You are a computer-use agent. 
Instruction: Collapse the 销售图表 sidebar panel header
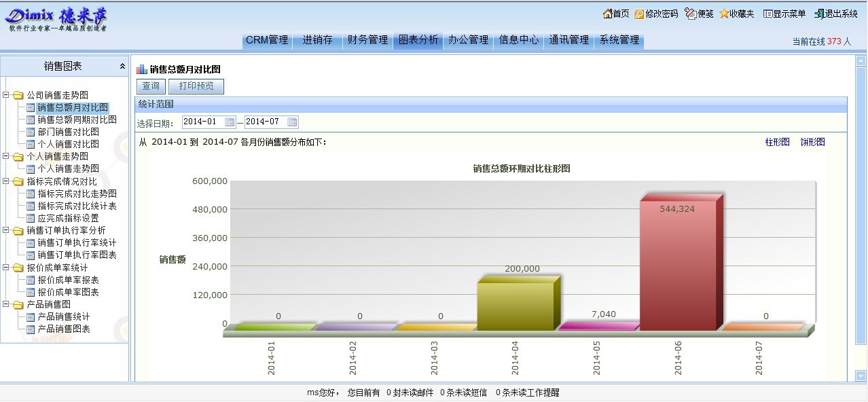point(122,66)
